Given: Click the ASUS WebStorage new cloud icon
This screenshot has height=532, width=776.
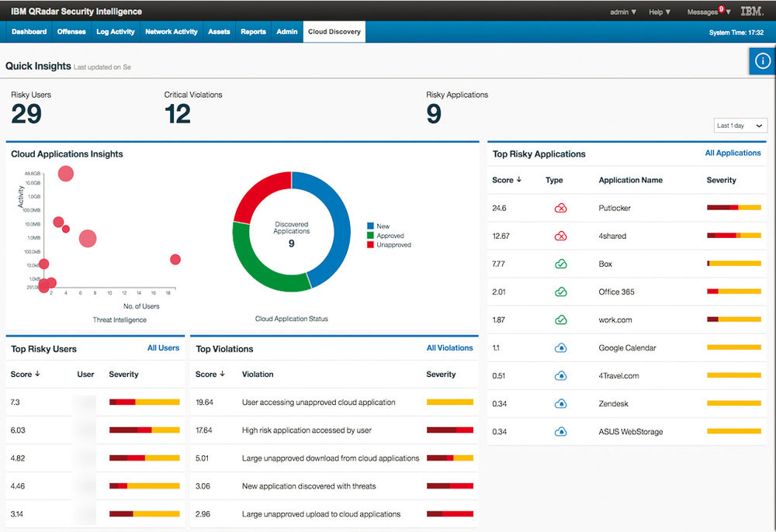Looking at the screenshot, I should coord(560,432).
